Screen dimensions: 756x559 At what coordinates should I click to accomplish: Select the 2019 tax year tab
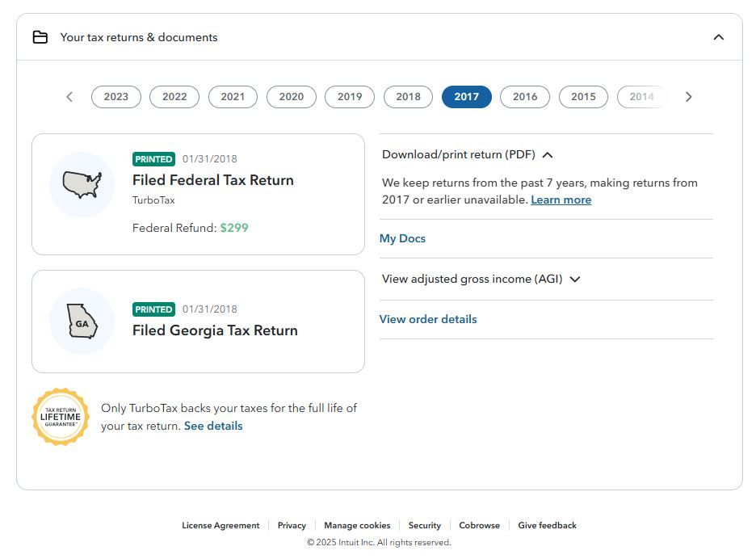pyautogui.click(x=350, y=97)
